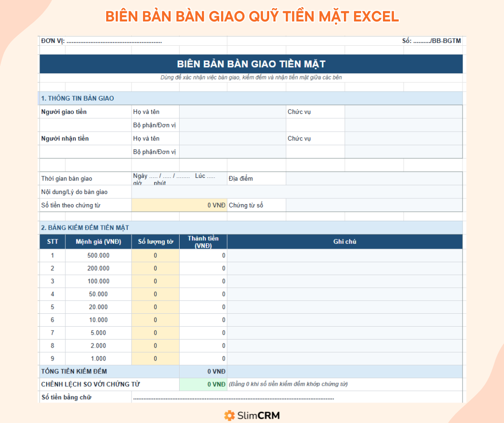Click Họ và tên field for Người nhận tiền
Screen dimensions: 504x423
[233, 139]
